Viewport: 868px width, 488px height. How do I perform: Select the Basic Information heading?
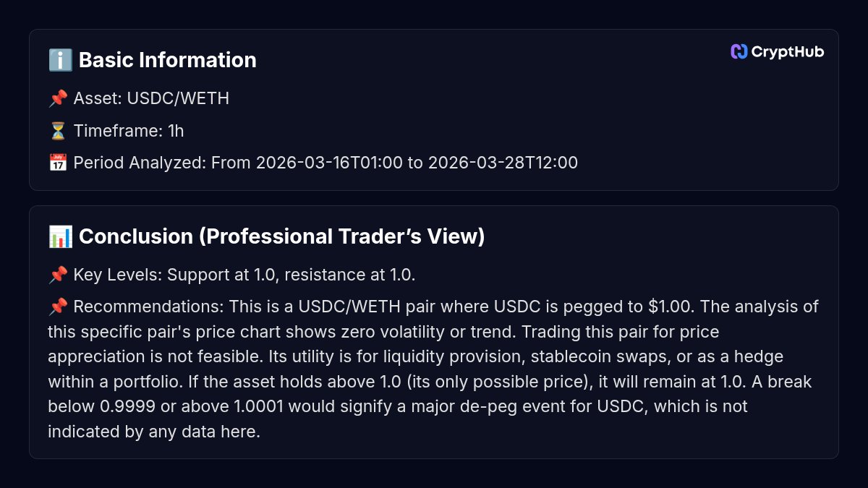pyautogui.click(x=167, y=60)
